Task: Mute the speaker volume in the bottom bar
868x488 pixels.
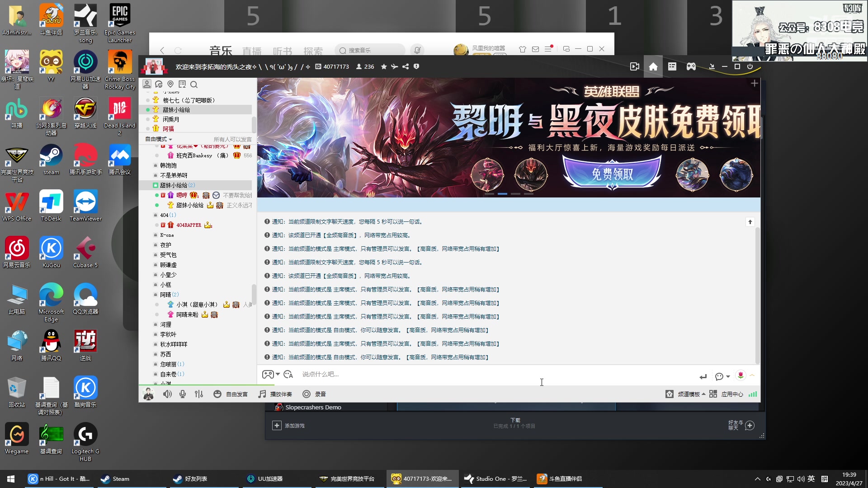Action: 168,394
